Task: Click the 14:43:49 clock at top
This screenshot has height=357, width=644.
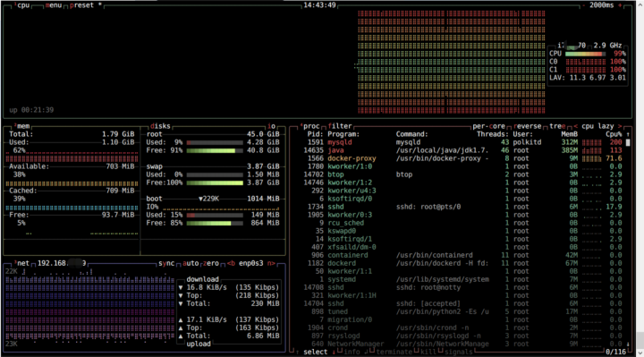Action: tap(319, 5)
